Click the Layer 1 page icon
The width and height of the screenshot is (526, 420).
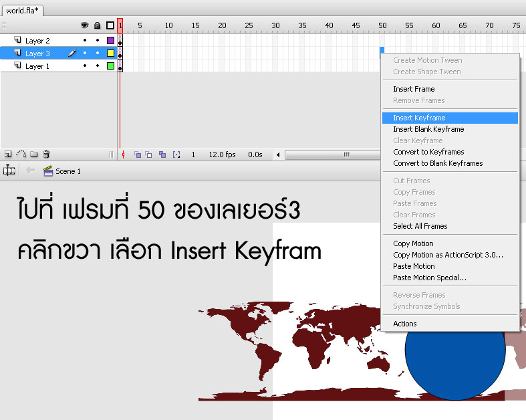(18, 66)
